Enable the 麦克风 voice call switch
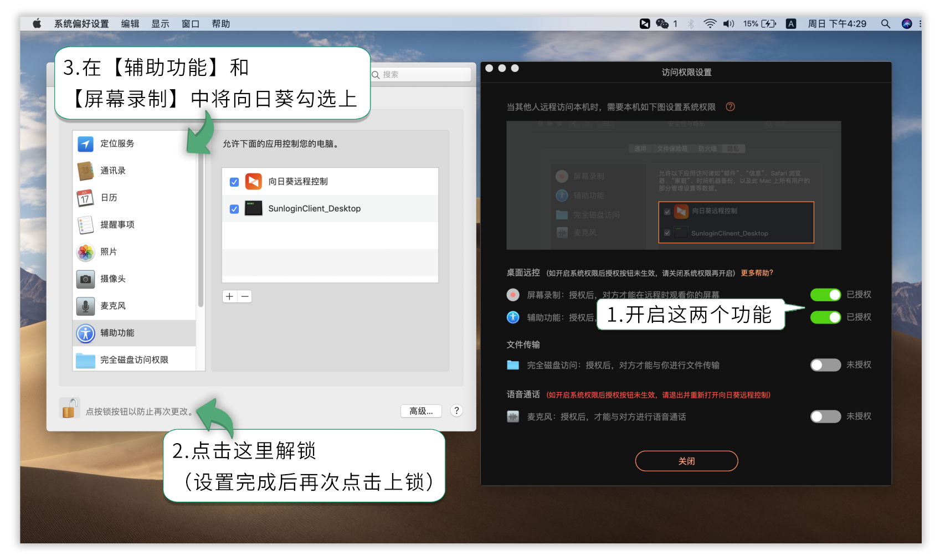The image size is (940, 560). point(825,417)
